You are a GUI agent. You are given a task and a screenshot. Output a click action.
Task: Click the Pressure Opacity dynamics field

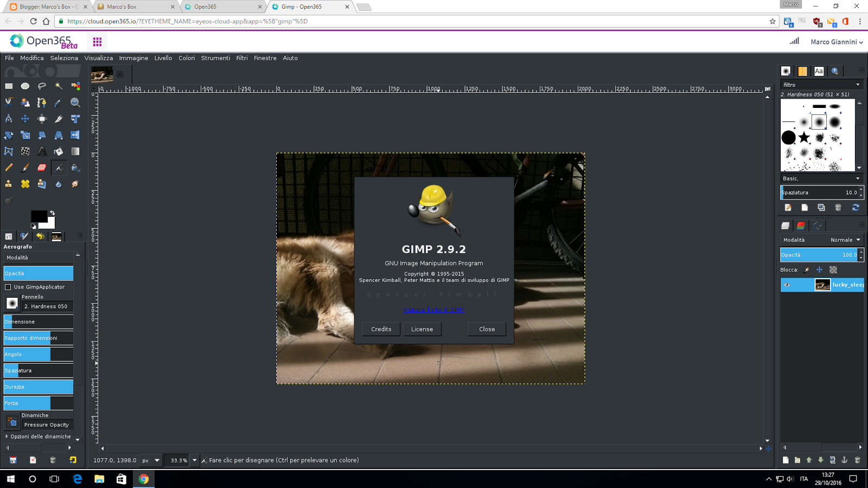point(48,425)
